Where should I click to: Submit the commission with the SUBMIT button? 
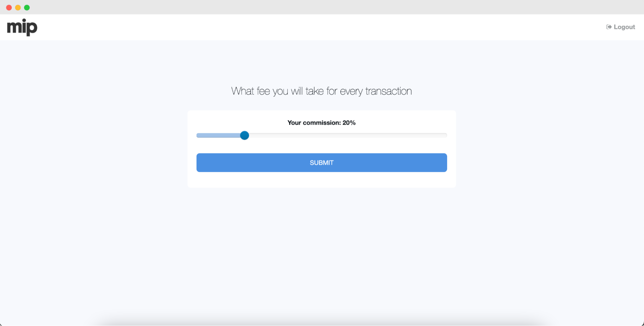[322, 163]
